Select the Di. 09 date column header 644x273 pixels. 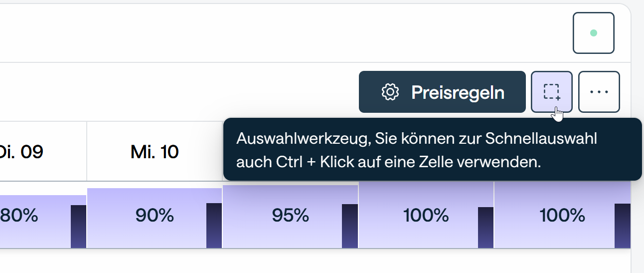click(22, 151)
